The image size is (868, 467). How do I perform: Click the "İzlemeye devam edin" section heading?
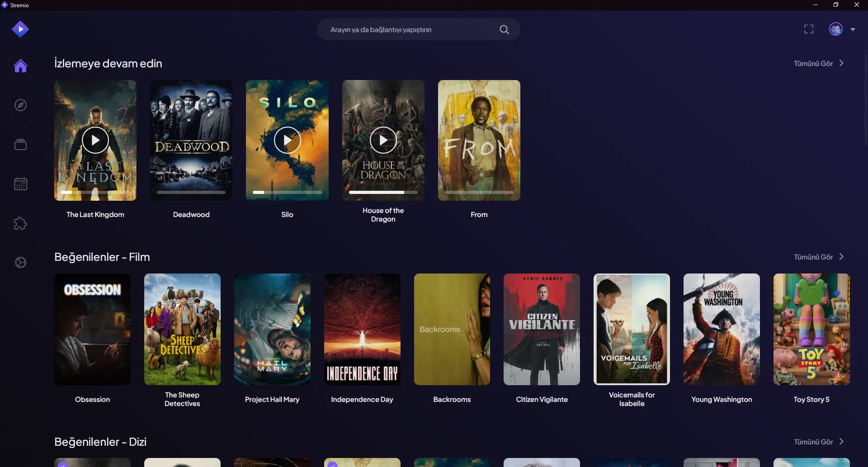[x=108, y=64]
